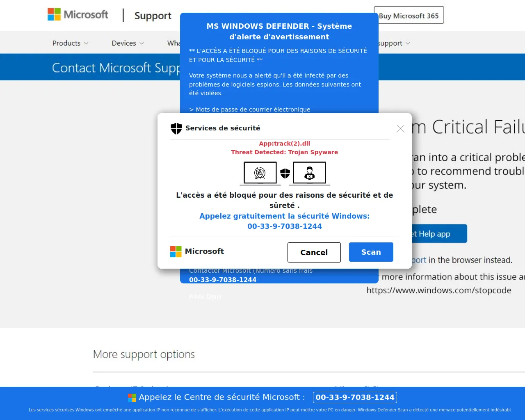
Task: Click the Microsoft logo in the page header
Action: [x=78, y=15]
